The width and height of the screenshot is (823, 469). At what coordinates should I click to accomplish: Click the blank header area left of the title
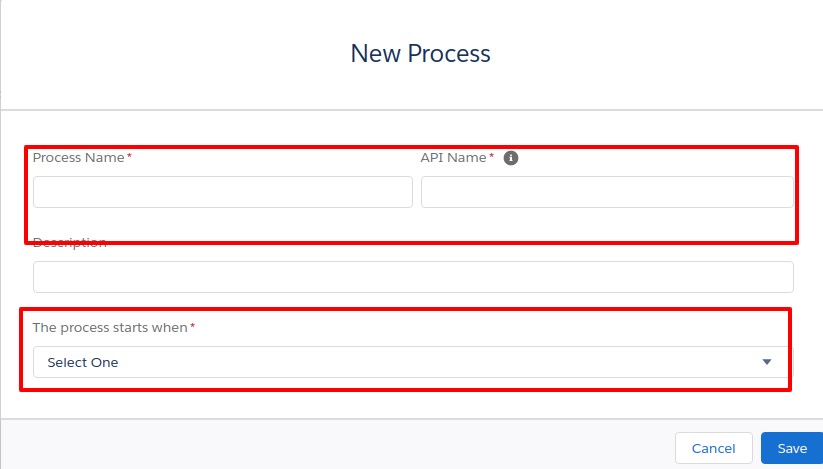(150, 53)
